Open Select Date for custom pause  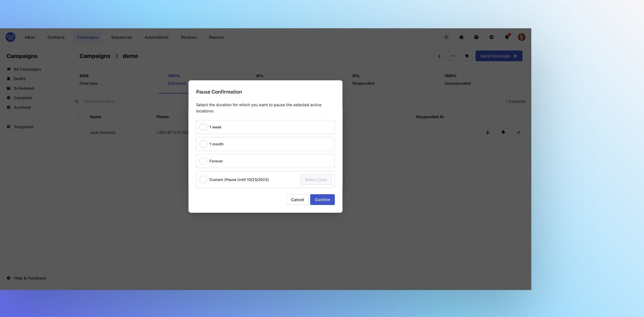[x=316, y=179]
